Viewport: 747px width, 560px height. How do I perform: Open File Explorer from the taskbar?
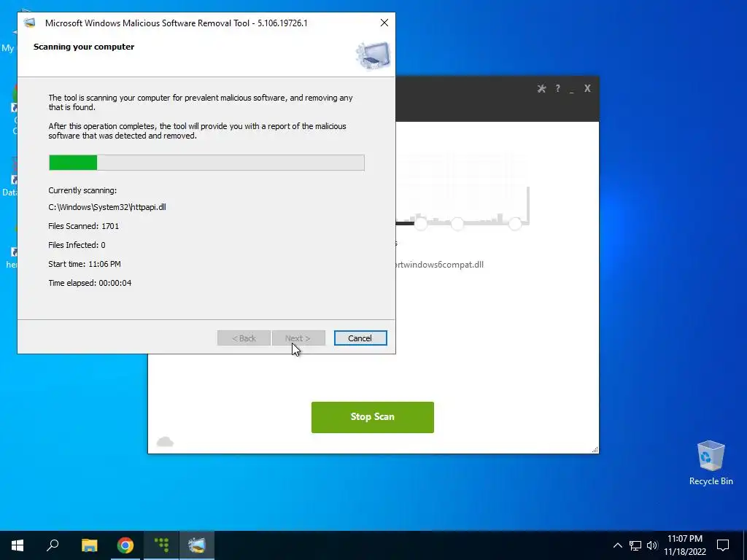(x=89, y=545)
